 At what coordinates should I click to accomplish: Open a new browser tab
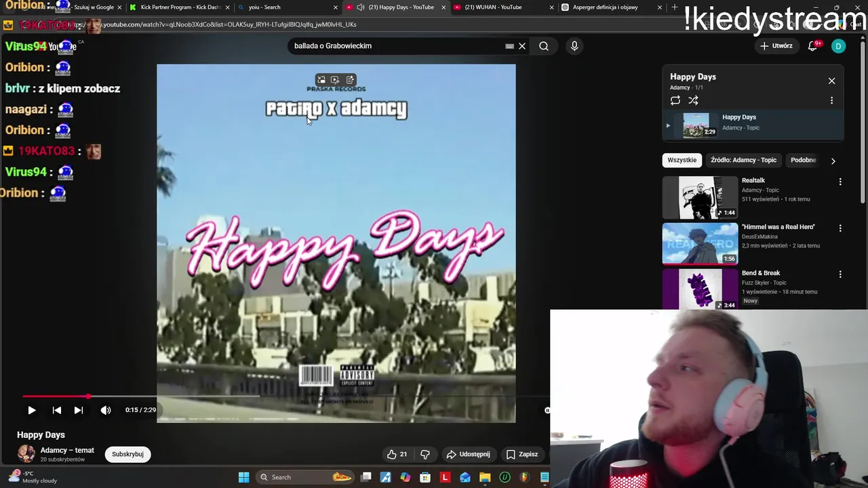coord(674,7)
